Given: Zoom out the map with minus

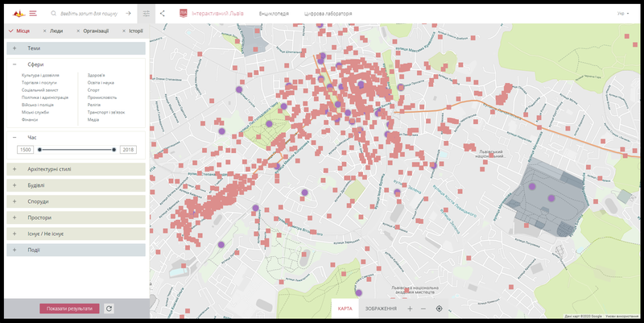Looking at the screenshot, I should 423,309.
